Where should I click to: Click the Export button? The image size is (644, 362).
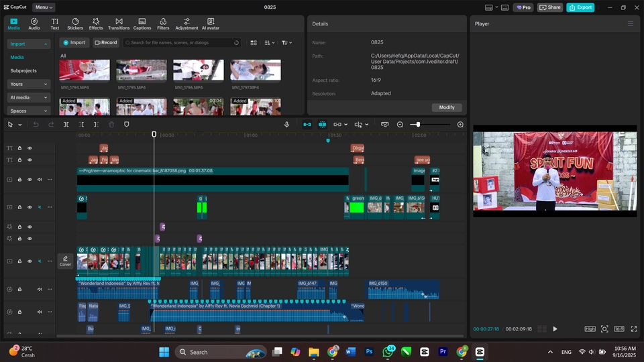pyautogui.click(x=580, y=7)
